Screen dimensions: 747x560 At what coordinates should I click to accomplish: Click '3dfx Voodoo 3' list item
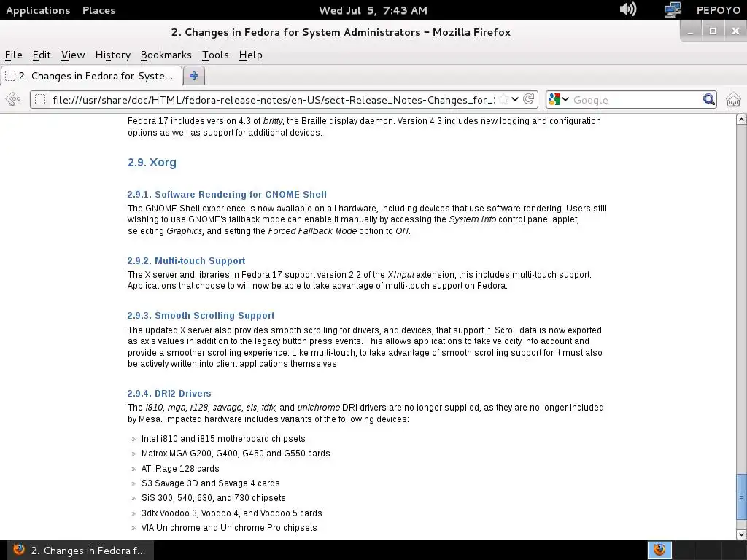tap(231, 513)
